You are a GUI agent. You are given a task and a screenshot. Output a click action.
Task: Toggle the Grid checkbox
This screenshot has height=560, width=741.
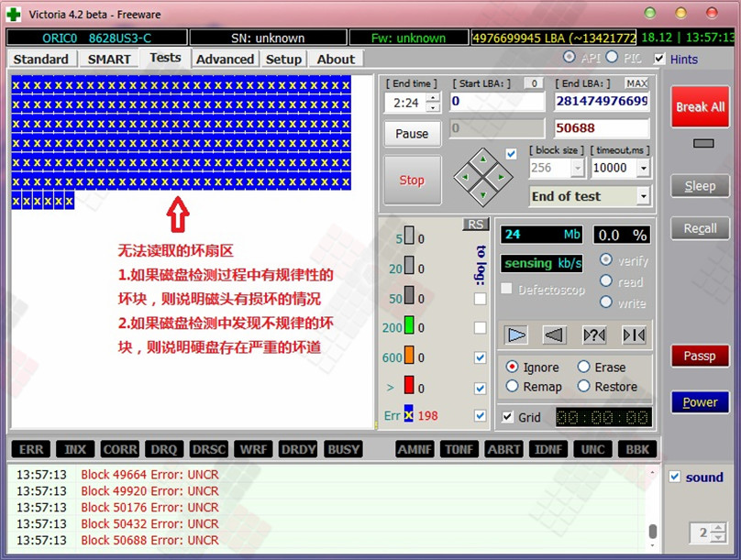click(x=508, y=417)
